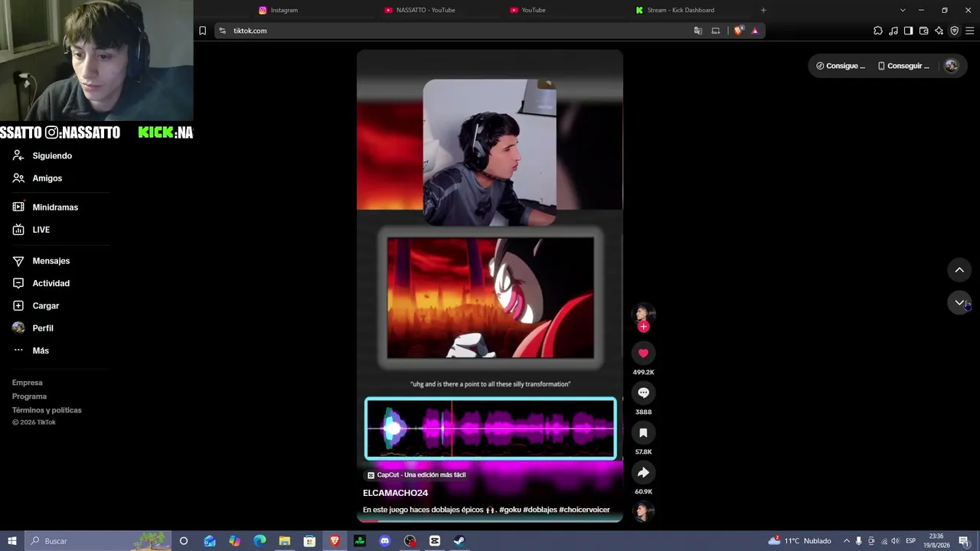Seek on the video progress bar

tap(490, 521)
